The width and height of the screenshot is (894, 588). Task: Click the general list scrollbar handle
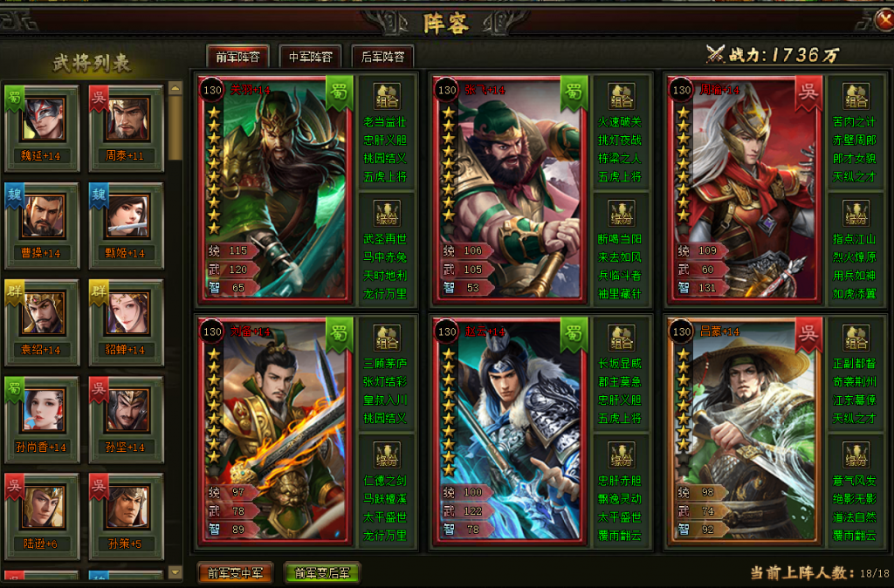[175, 127]
